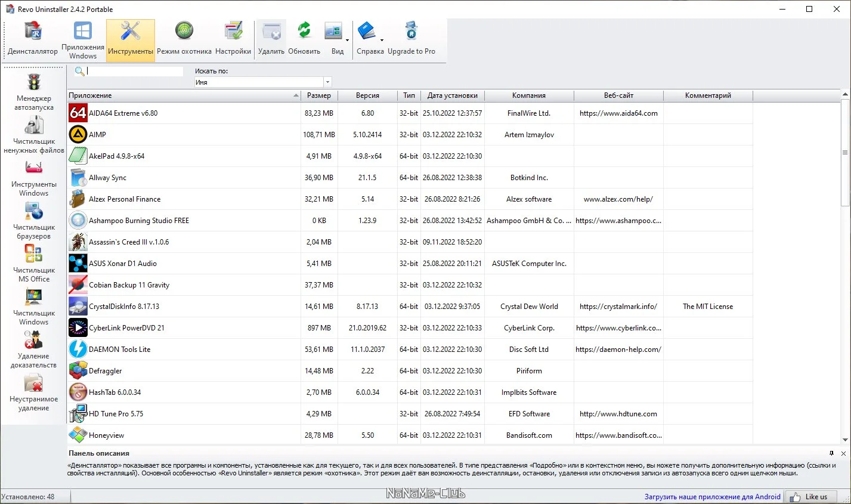Pin the Панель описания panel
The height and width of the screenshot is (504, 851).
(832, 453)
